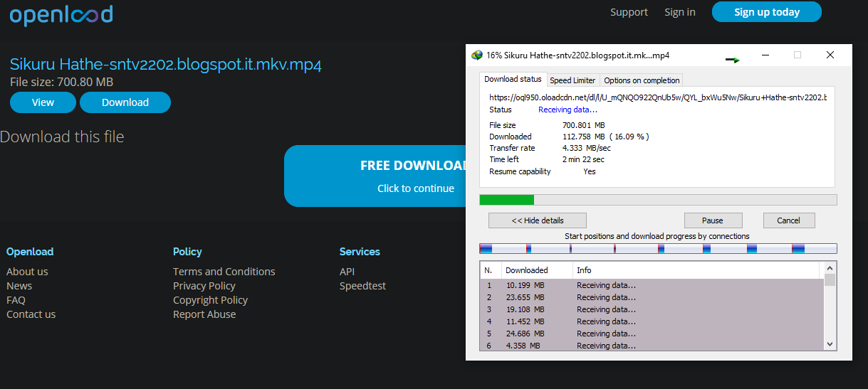Click the Downloaded column header

click(x=537, y=270)
